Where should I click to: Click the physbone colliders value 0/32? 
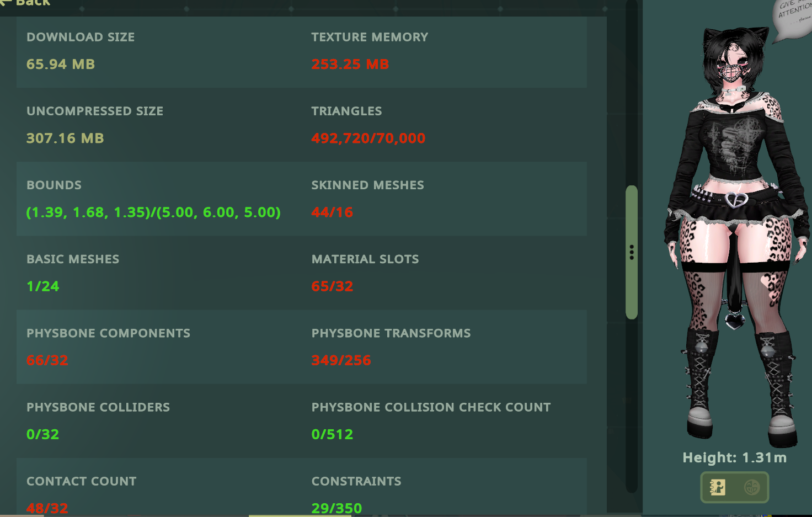pos(43,434)
